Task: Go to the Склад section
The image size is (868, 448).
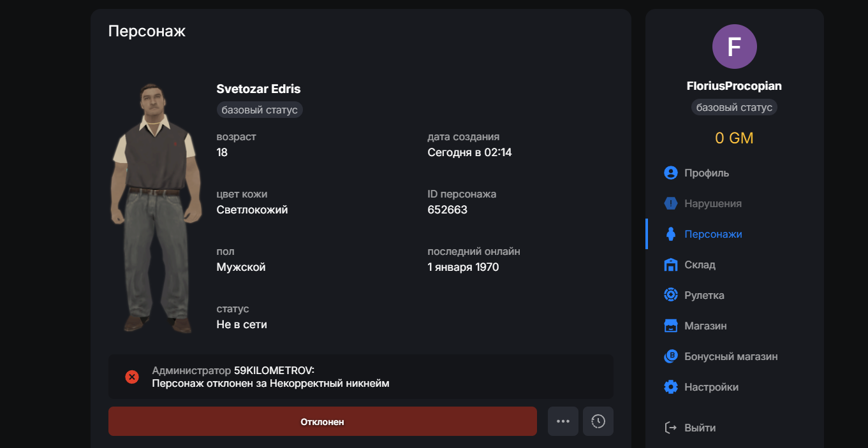Action: tap(700, 264)
